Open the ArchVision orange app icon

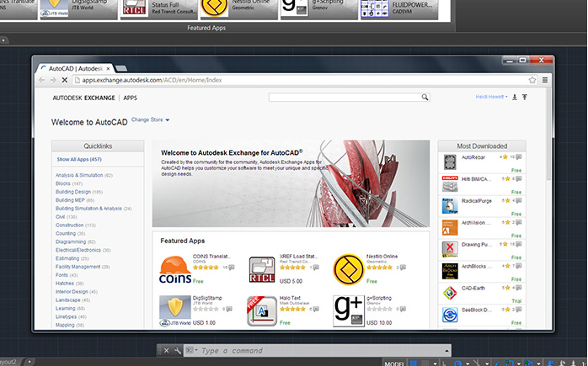(x=450, y=228)
